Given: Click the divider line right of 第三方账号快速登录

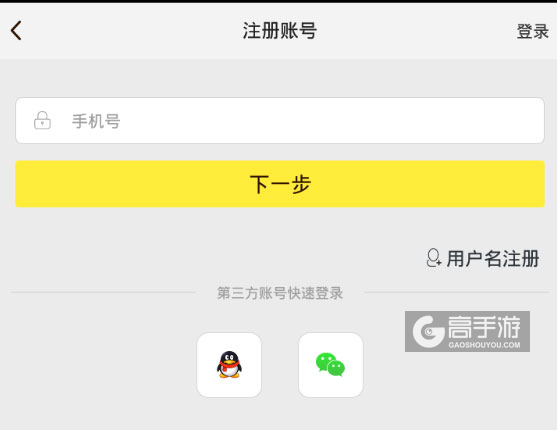Looking at the screenshot, I should click(456, 292).
